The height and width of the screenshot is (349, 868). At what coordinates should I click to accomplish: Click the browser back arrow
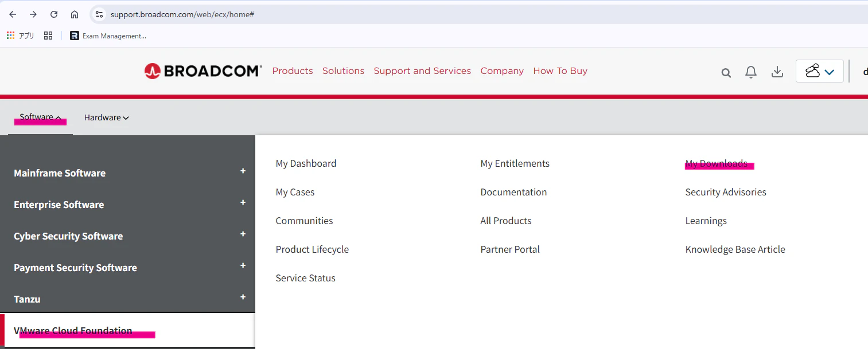13,14
